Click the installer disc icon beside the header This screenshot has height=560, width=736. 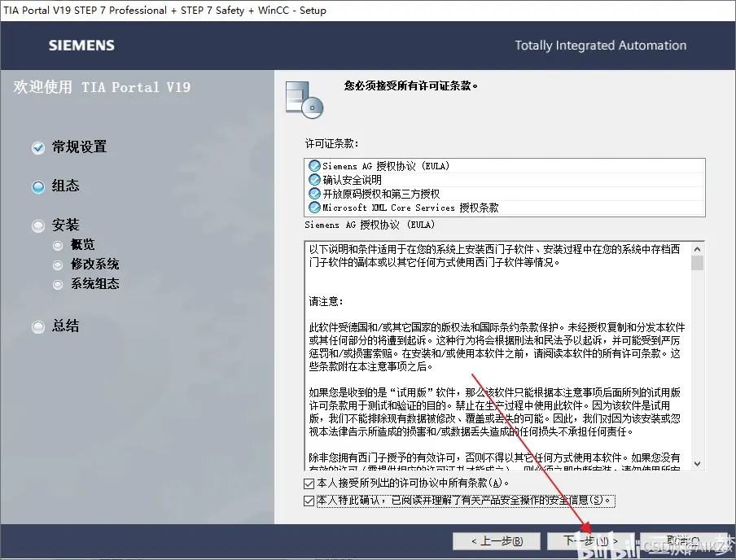pos(304,99)
